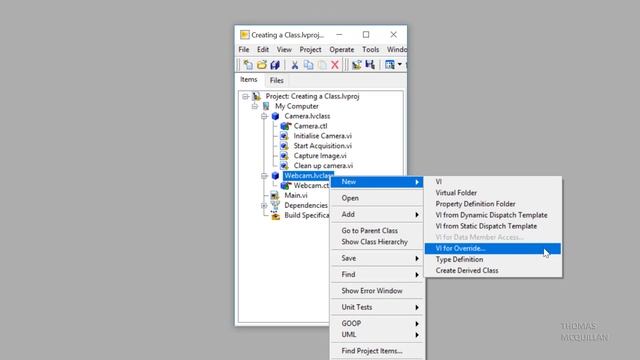Click the Start Acquisition.vi icon

[284, 146]
